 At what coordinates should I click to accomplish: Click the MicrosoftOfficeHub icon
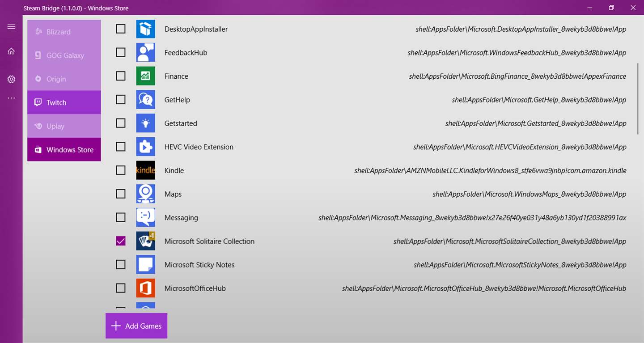tap(146, 288)
